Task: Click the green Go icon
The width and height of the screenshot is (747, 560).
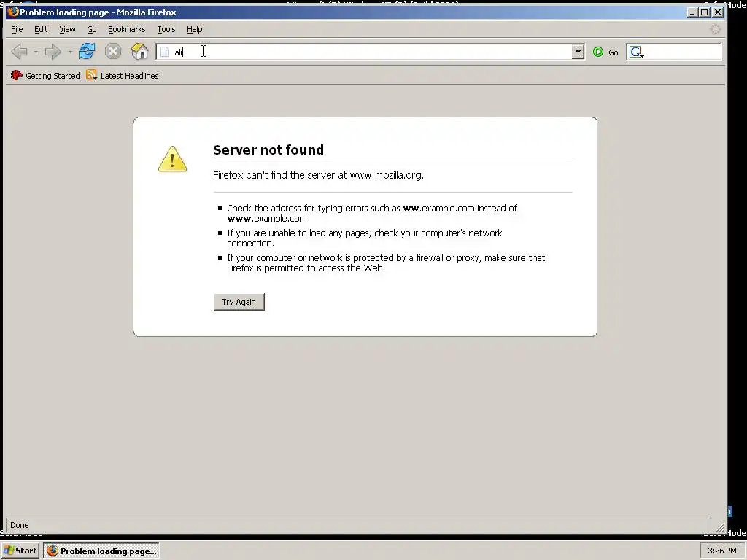Action: [598, 52]
